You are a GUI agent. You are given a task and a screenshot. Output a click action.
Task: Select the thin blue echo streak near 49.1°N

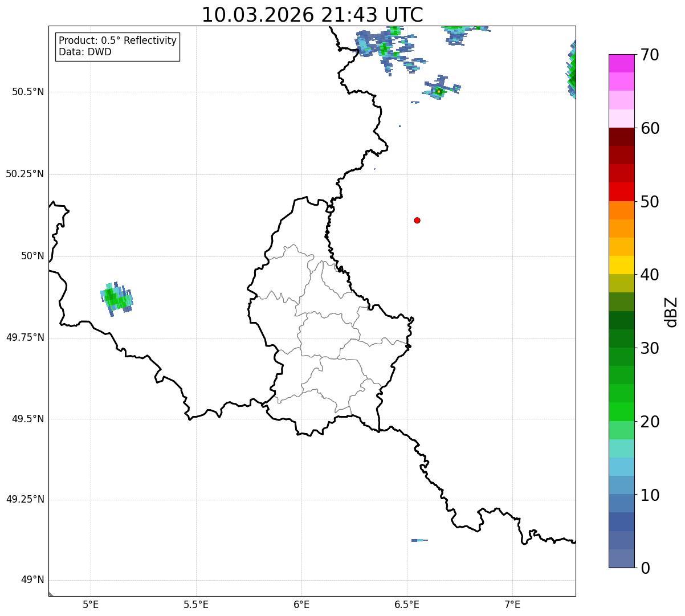coord(419,540)
